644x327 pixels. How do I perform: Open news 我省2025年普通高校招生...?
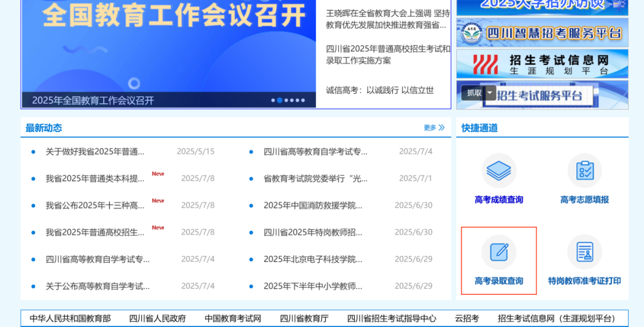[95, 233]
